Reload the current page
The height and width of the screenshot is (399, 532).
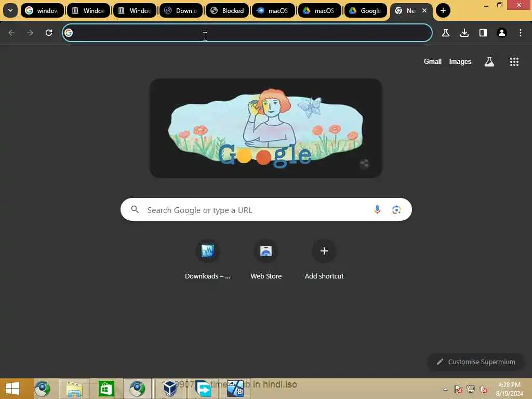coord(49,33)
